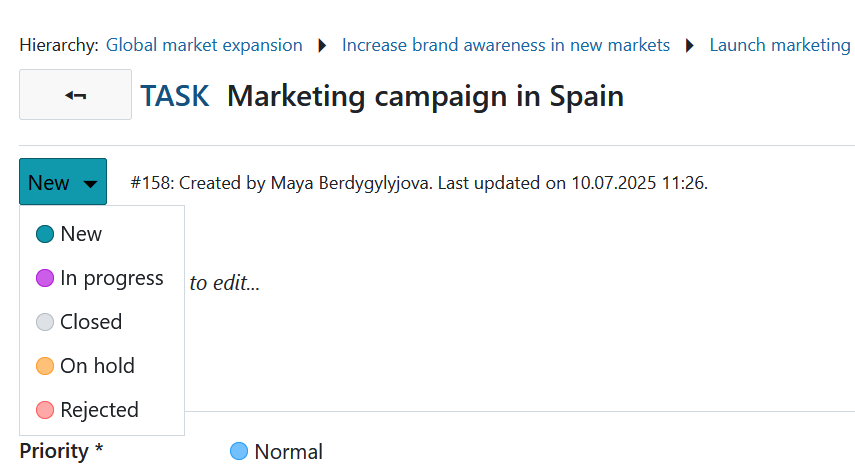Click the orange On hold status dot
This screenshot has height=468, width=855.
coord(44,366)
